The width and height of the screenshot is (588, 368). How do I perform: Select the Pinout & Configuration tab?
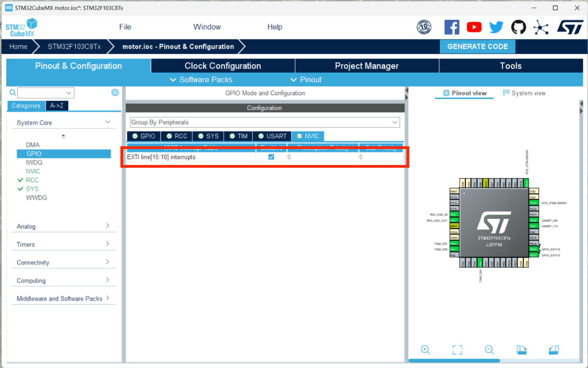tap(78, 66)
